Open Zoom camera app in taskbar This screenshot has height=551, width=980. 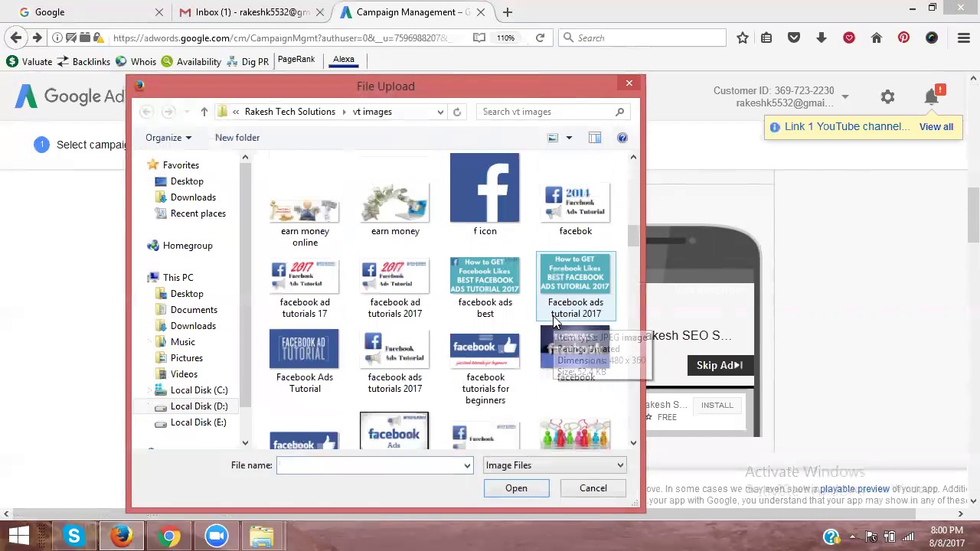click(x=217, y=536)
